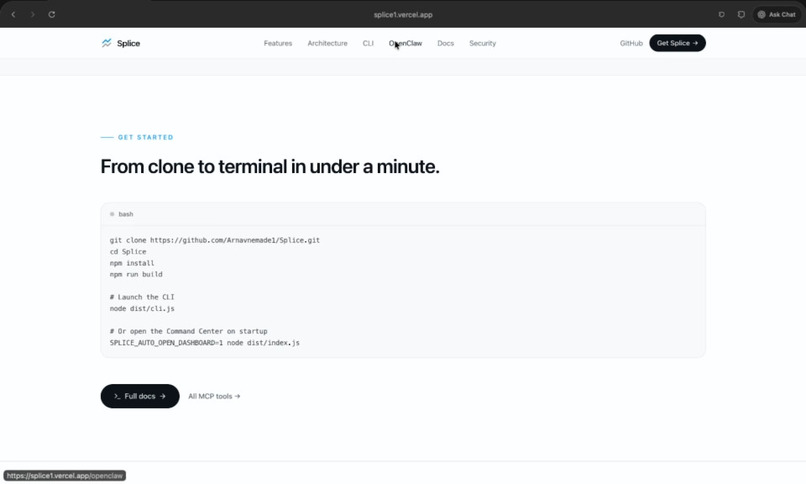
Task: Click the Get Splice button
Action: pyautogui.click(x=677, y=43)
